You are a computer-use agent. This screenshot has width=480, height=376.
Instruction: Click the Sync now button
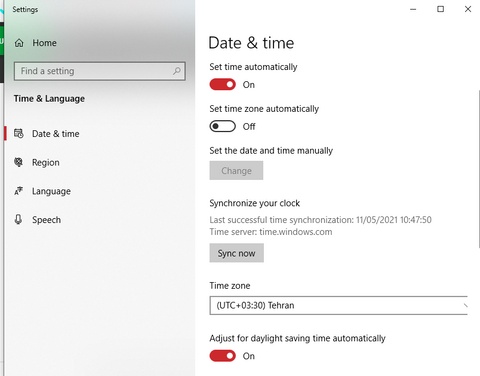[237, 253]
